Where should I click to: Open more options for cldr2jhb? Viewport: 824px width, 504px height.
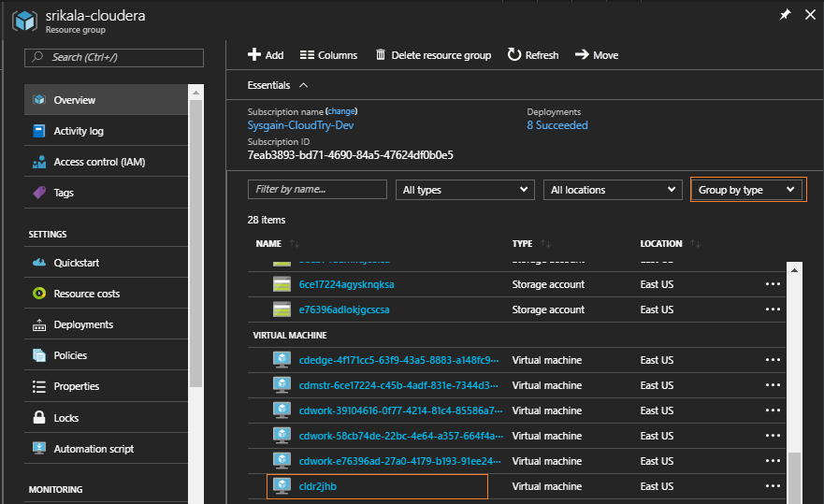(x=773, y=485)
